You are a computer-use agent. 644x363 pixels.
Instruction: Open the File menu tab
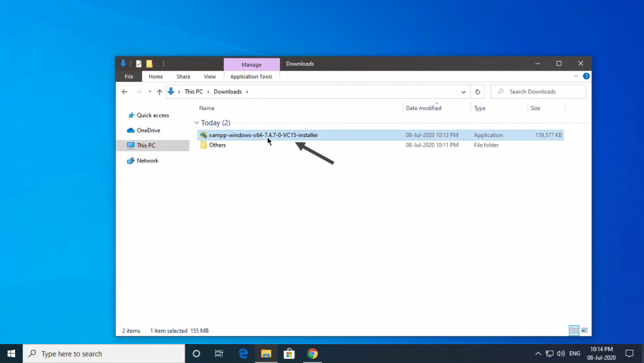click(x=128, y=76)
